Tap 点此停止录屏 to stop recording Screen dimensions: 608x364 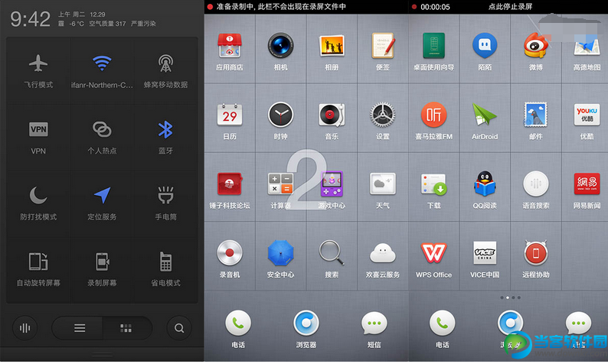tap(509, 7)
